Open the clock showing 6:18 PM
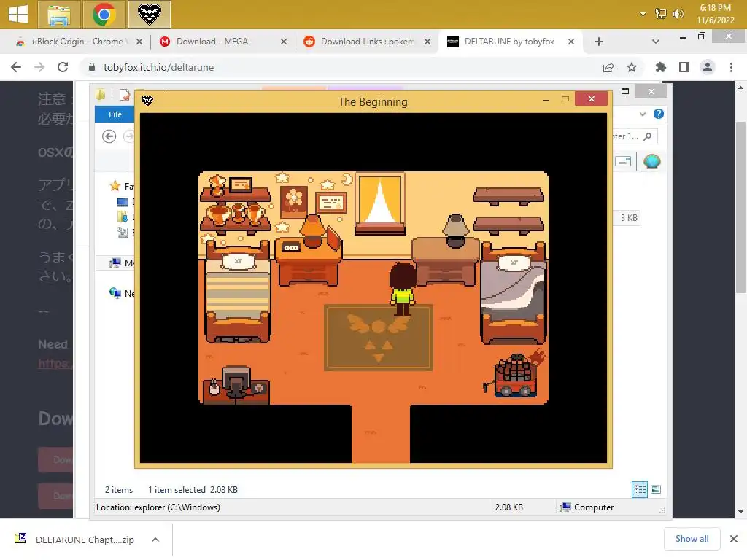747x560 pixels. coord(715,14)
